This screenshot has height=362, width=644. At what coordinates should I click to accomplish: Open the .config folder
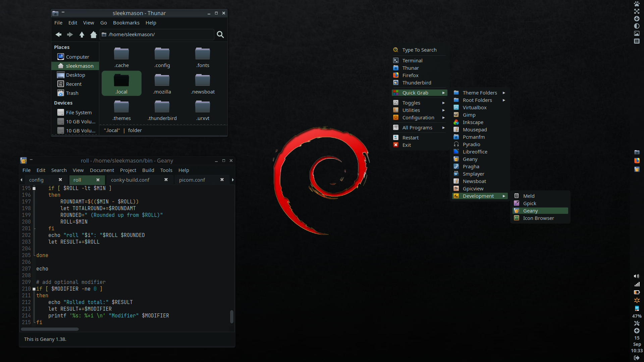[x=162, y=57]
